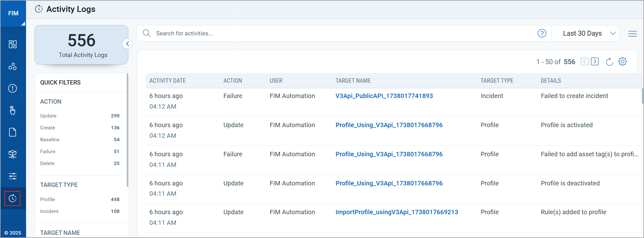Viewport: 644px width, 238px height.
Task: Select the Activity Logs clock icon in sidebar
Action: pyautogui.click(x=13, y=198)
